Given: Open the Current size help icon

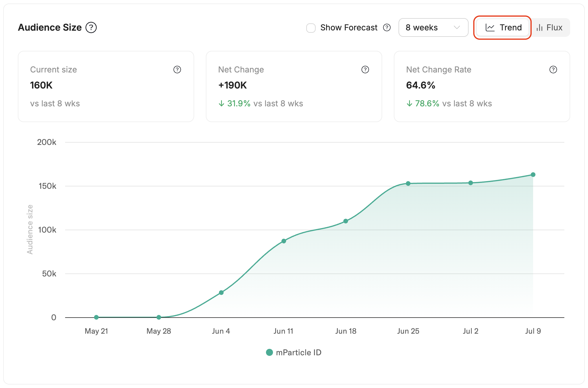Looking at the screenshot, I should 177,70.
